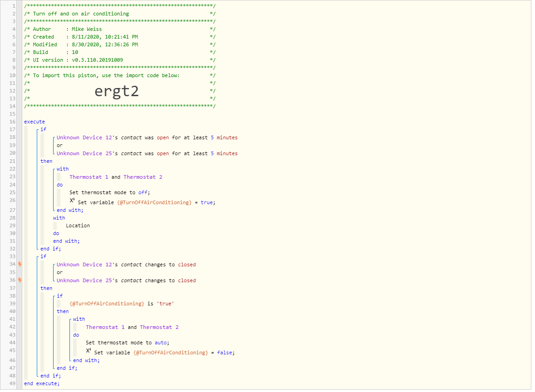Select the import code ergt2
This screenshot has width=535, height=392.
[x=116, y=91]
